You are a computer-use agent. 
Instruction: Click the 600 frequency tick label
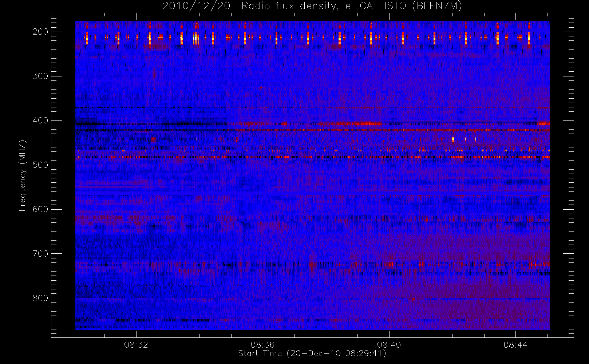(40, 209)
